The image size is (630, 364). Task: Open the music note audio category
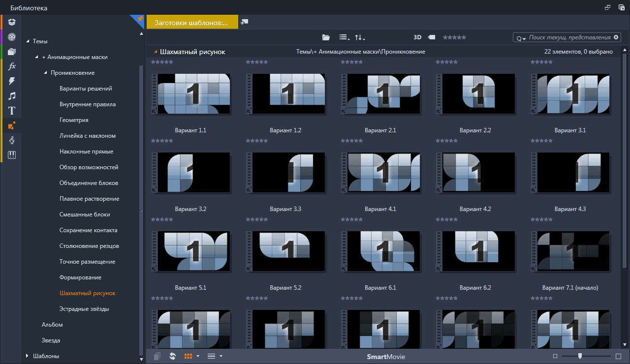pos(12,96)
